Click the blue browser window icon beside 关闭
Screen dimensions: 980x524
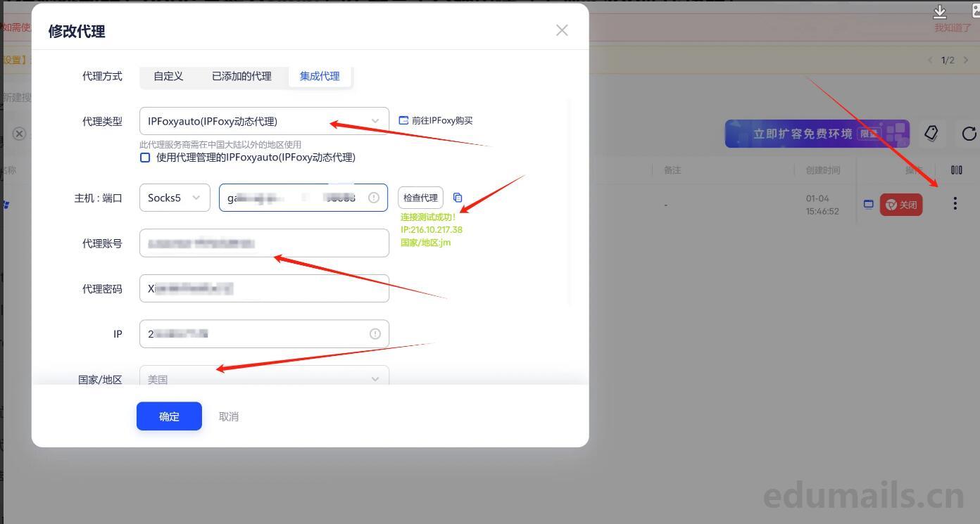(868, 205)
